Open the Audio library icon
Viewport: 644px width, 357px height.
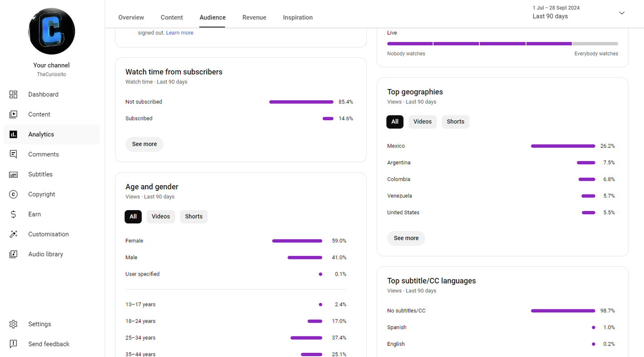[x=13, y=254]
